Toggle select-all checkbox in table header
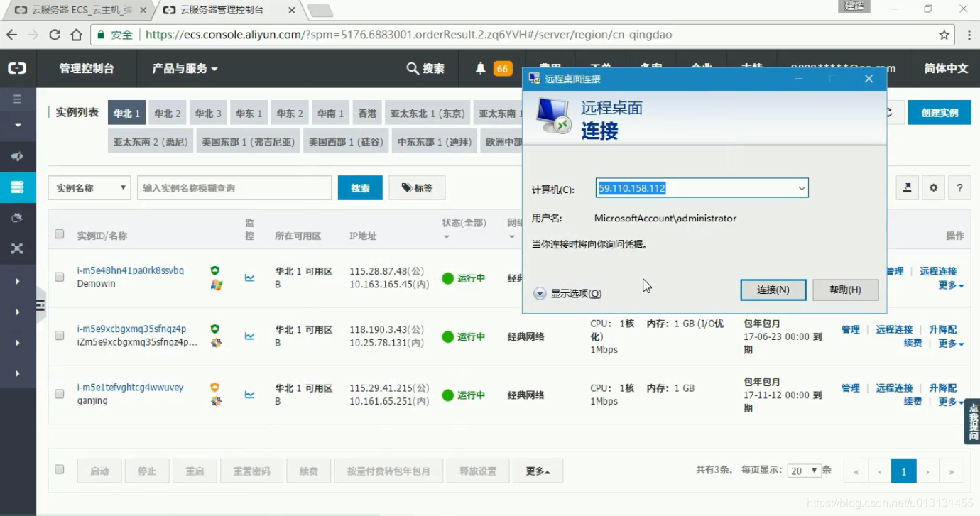Image resolution: width=980 pixels, height=516 pixels. tap(60, 234)
